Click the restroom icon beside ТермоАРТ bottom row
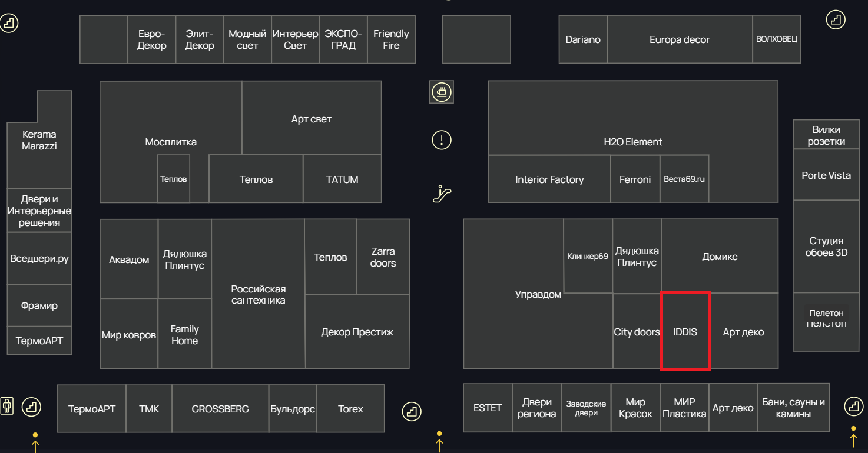The image size is (868, 453). click(x=7, y=405)
